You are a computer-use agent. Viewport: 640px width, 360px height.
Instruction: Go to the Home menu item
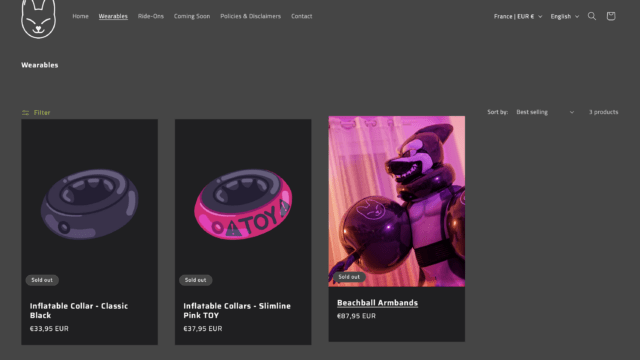tap(80, 16)
